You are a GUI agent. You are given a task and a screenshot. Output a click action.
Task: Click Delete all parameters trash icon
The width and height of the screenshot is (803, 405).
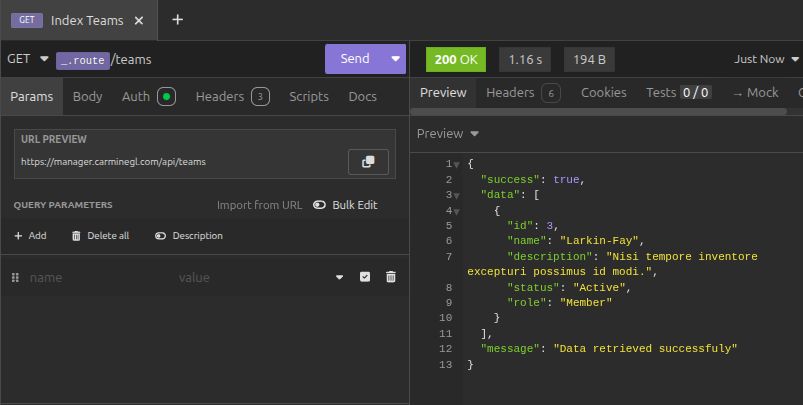tap(76, 236)
